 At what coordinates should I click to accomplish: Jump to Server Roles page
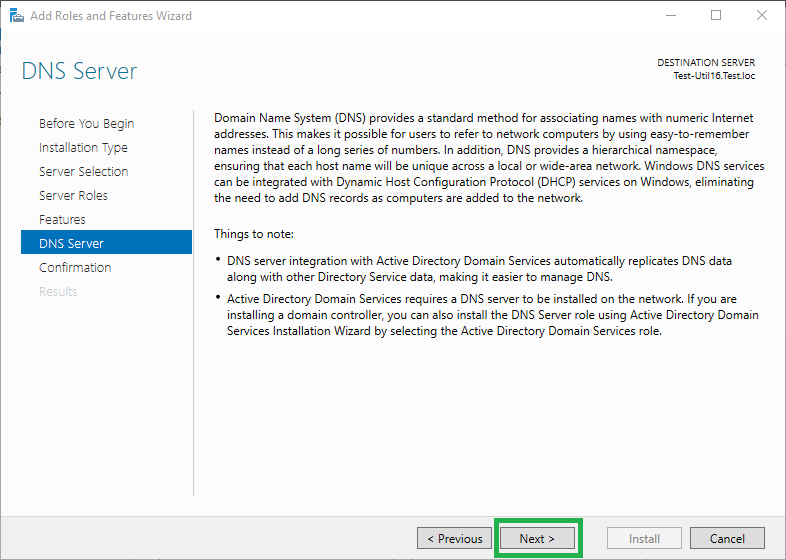pos(73,196)
